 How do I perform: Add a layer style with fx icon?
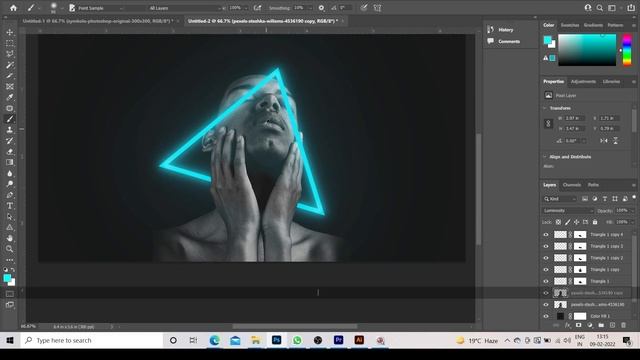point(567,325)
